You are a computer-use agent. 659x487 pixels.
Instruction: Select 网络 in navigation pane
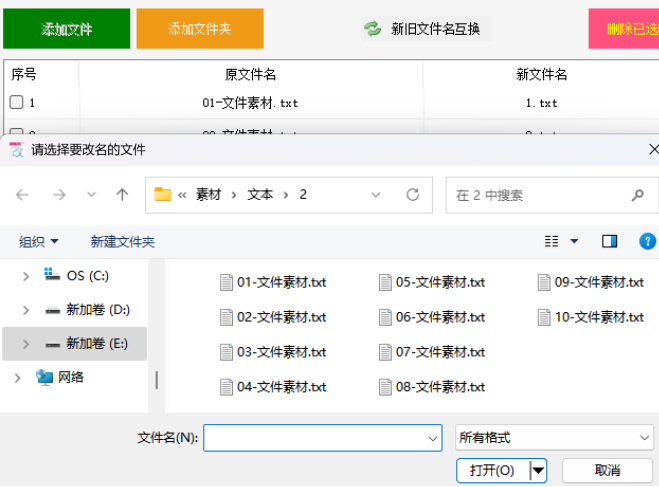60,377
